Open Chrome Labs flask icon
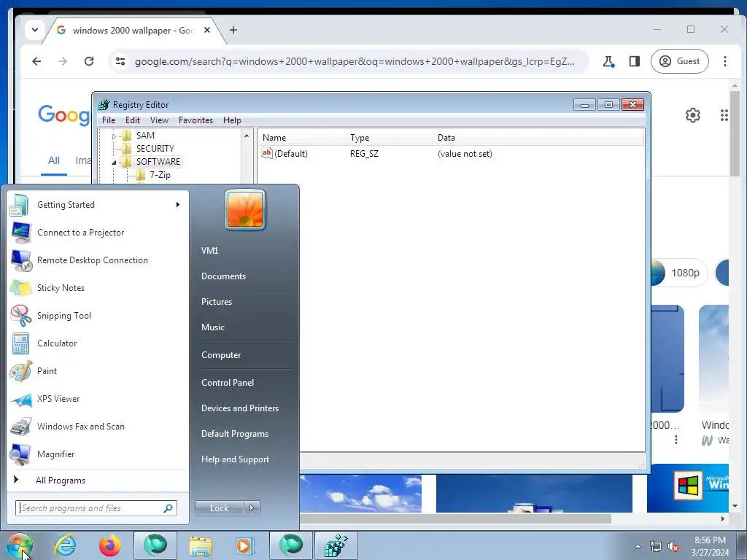Viewport: 747px width, 560px height. (608, 61)
